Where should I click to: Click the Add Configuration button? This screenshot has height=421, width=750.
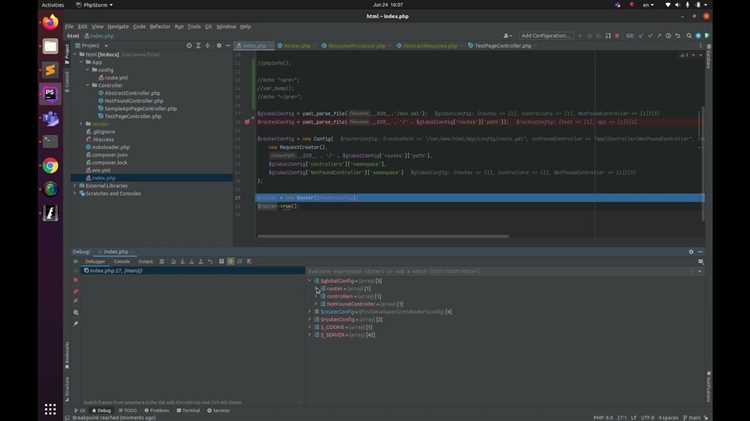pyautogui.click(x=545, y=36)
